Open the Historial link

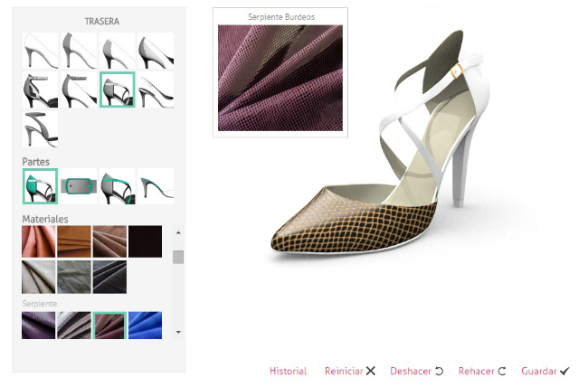288,371
